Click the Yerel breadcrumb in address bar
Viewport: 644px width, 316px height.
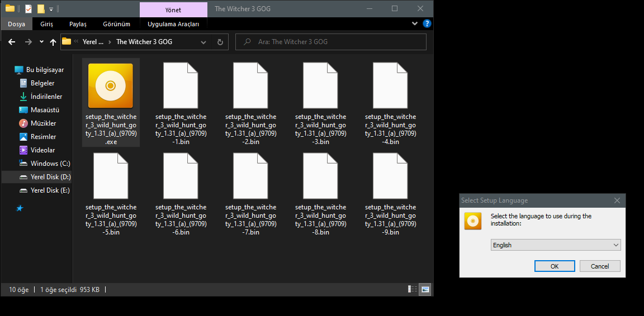point(93,42)
